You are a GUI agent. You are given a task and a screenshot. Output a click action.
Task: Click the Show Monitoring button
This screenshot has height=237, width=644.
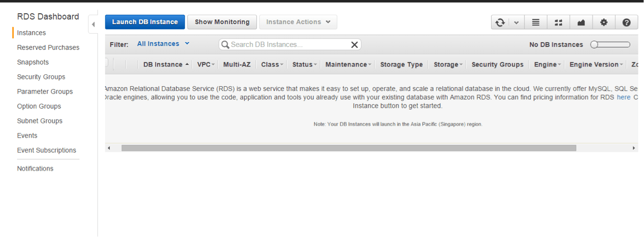[x=222, y=22]
